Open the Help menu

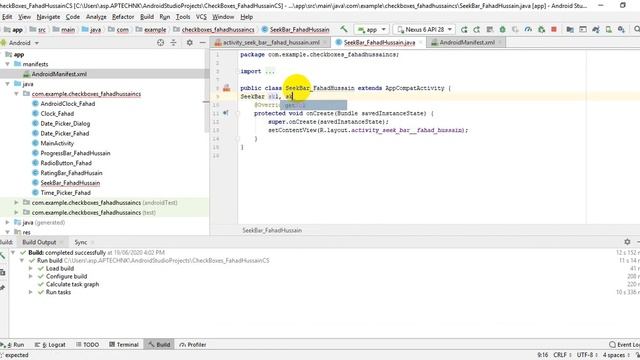[247, 17]
